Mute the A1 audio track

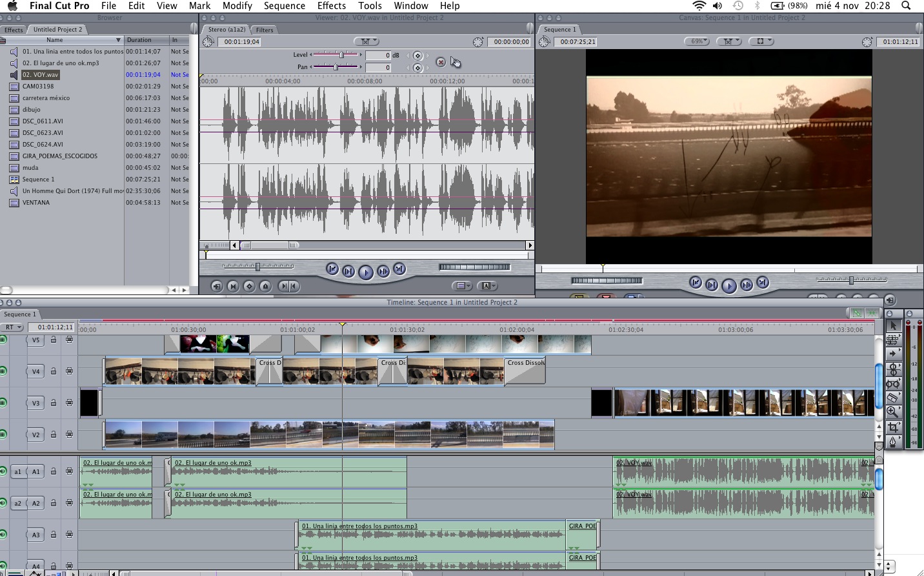point(3,471)
